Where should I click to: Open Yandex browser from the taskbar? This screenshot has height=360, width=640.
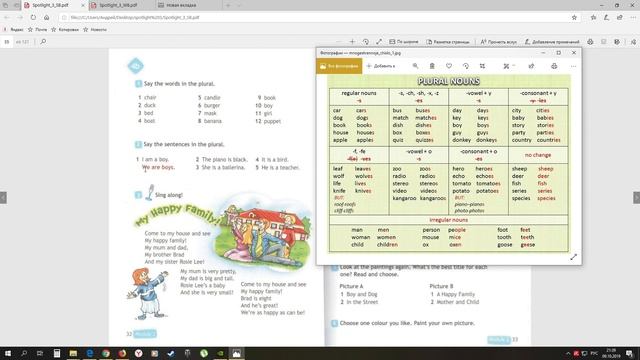click(138, 353)
